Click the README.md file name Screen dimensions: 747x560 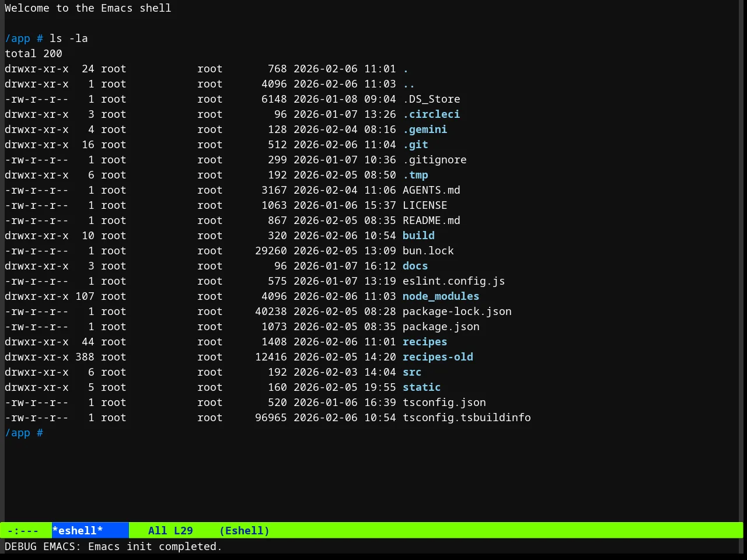tap(431, 220)
